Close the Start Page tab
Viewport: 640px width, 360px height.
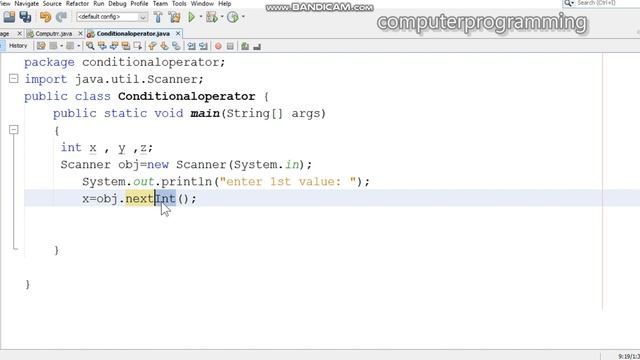(x=19, y=33)
